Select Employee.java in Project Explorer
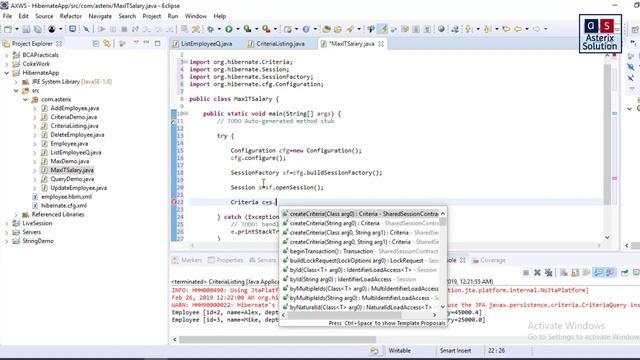This screenshot has width=640, height=360. click(x=69, y=144)
